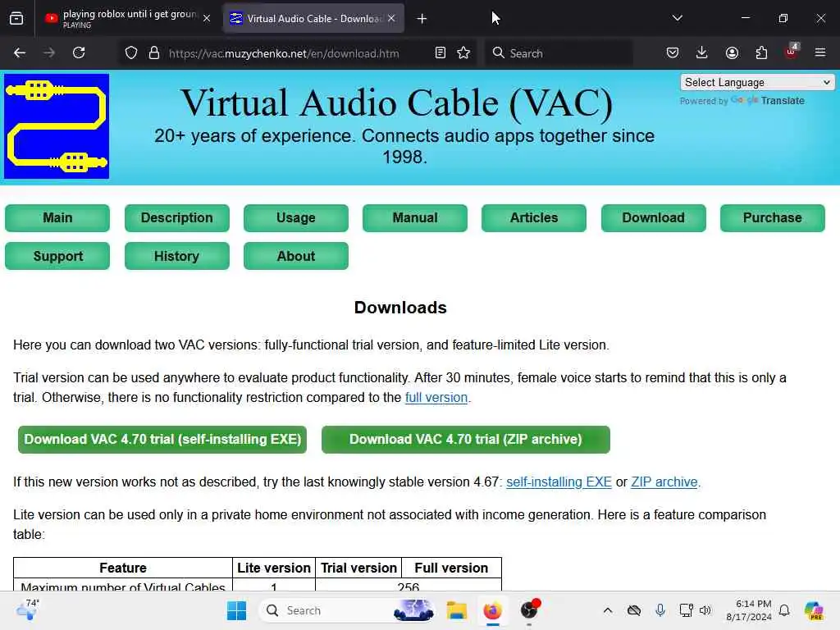Open the Windows Start menu

click(x=236, y=610)
